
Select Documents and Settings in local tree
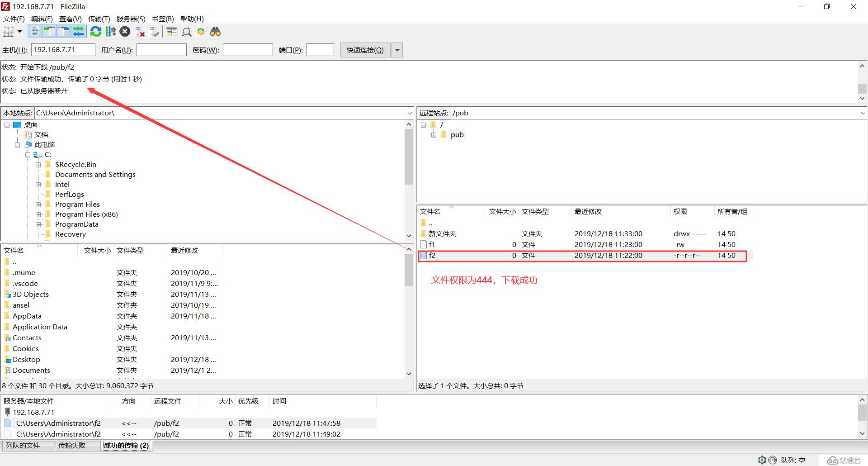(x=95, y=175)
